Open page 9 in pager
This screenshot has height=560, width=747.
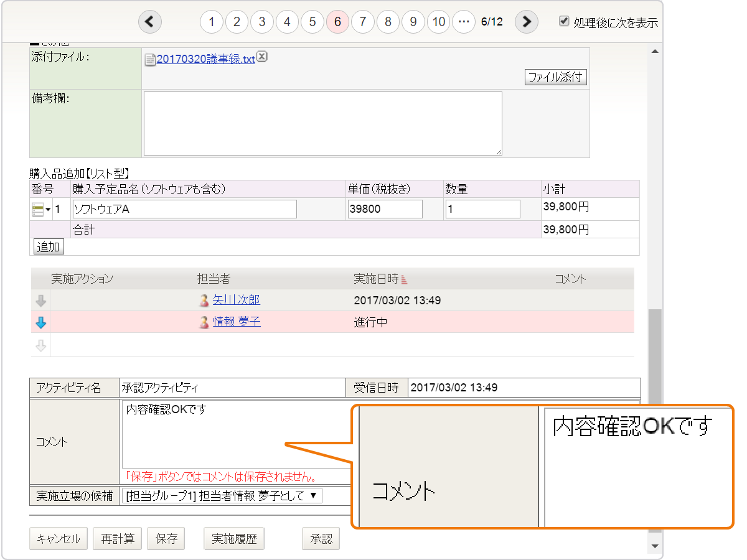pos(413,22)
